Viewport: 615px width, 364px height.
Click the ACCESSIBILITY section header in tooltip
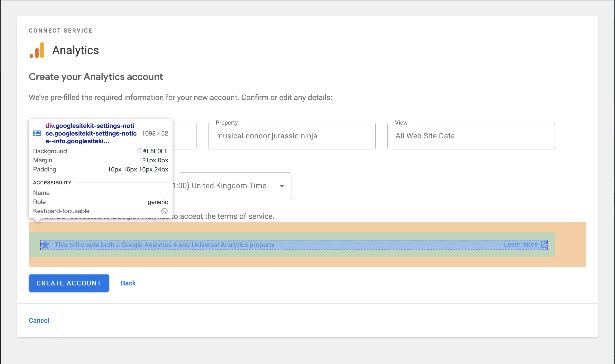(52, 183)
